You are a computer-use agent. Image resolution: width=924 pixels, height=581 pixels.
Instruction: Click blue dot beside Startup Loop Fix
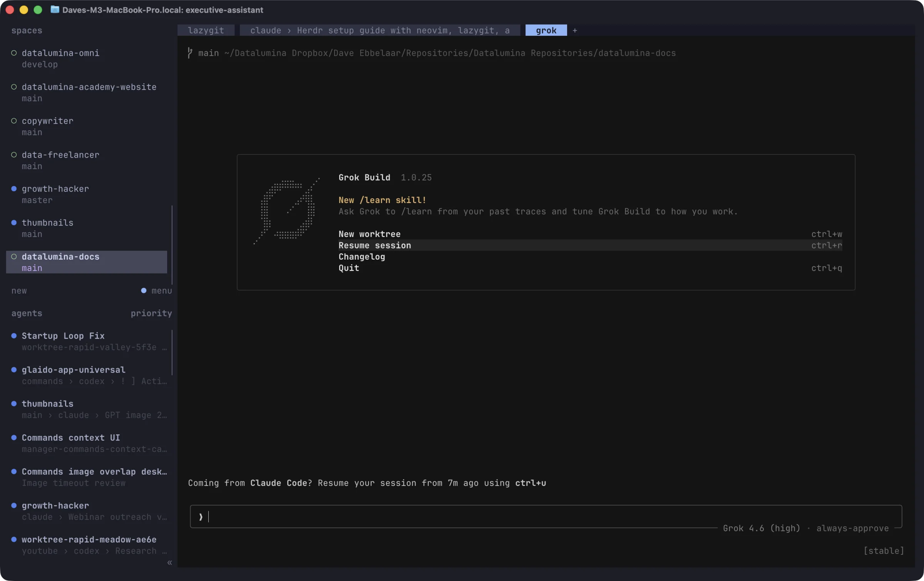[x=14, y=336]
